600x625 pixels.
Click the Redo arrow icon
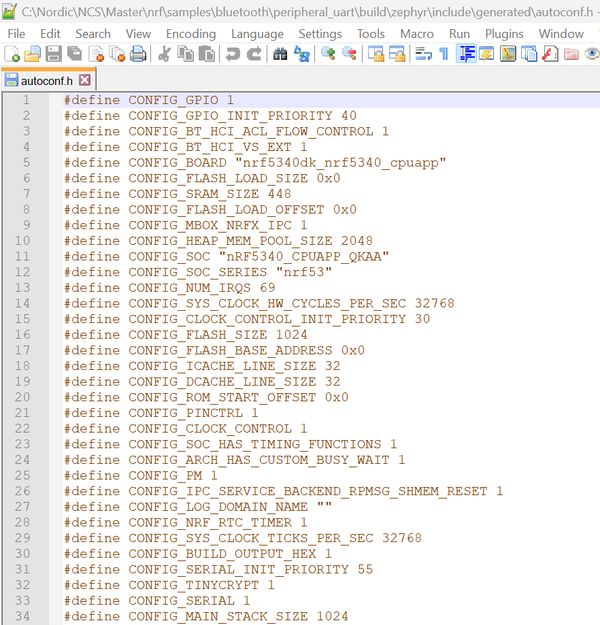[254, 54]
